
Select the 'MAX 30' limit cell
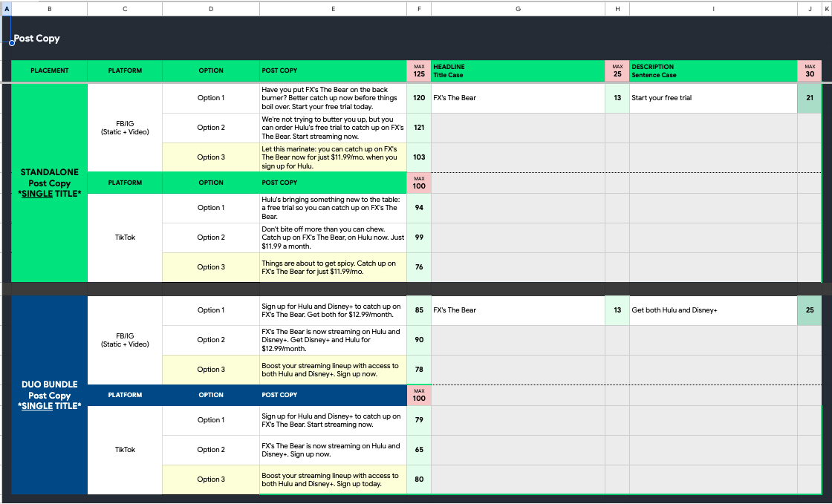tap(810, 71)
